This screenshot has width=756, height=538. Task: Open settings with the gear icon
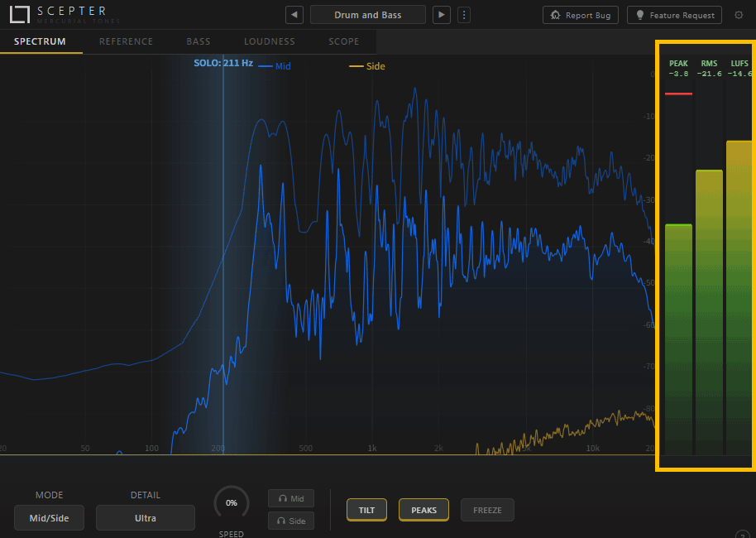(x=739, y=15)
